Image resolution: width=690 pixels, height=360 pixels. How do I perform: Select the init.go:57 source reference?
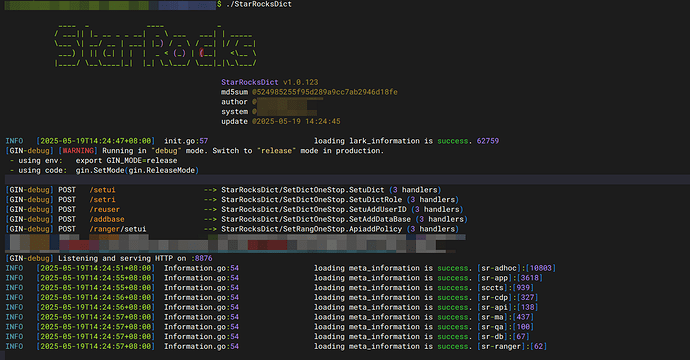(x=186, y=141)
